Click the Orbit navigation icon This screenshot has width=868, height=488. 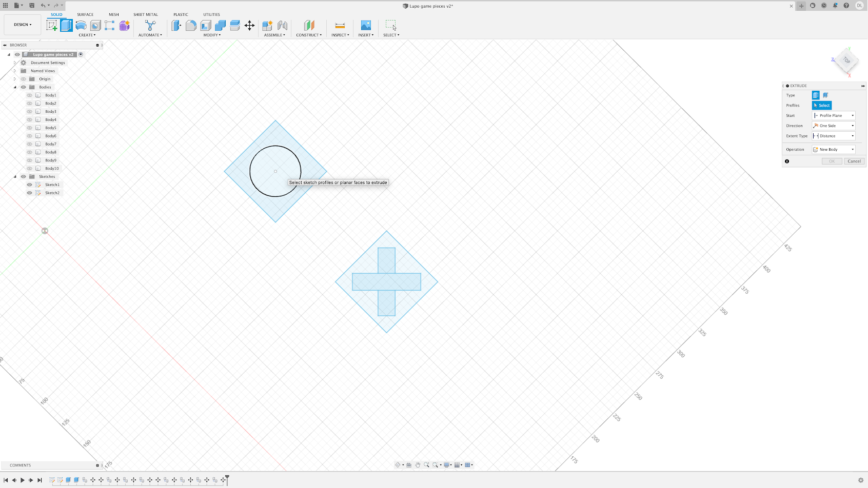pyautogui.click(x=398, y=465)
